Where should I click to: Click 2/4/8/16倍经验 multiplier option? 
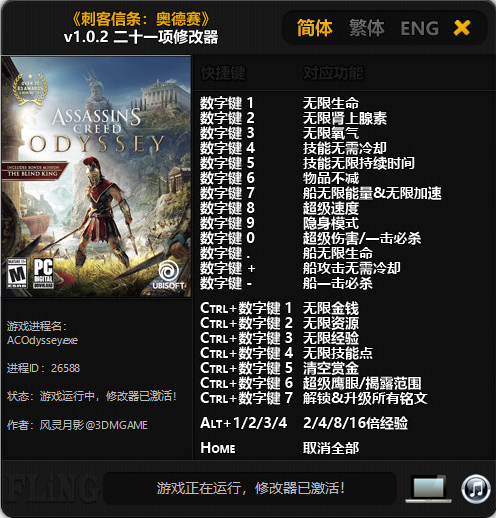pos(355,423)
